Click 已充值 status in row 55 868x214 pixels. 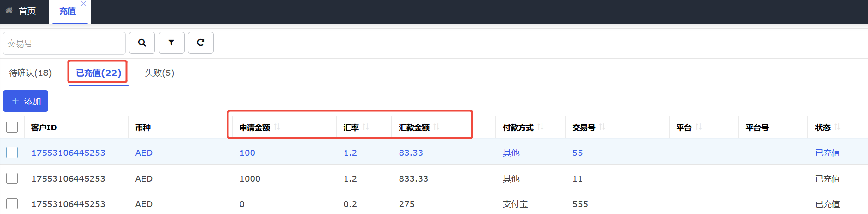827,153
